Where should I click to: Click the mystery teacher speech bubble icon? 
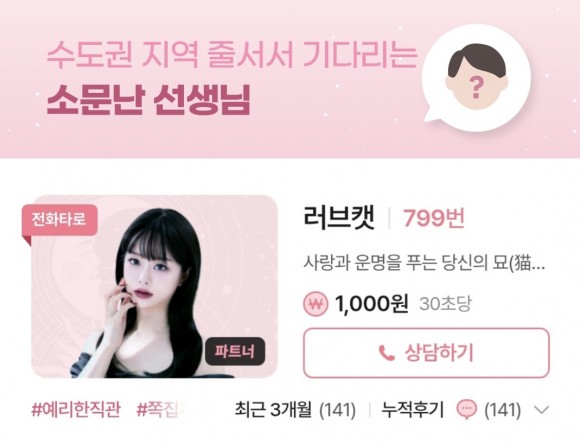[x=477, y=78]
